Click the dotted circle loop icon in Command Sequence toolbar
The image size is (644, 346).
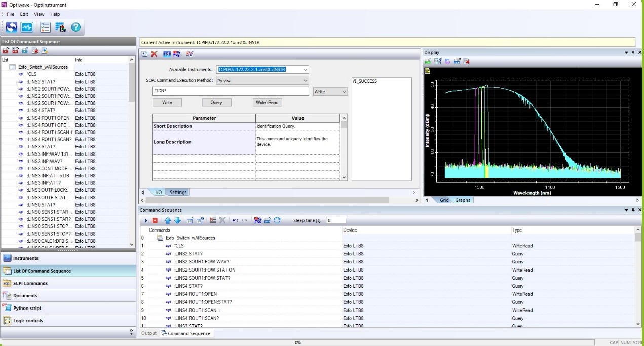coord(277,220)
